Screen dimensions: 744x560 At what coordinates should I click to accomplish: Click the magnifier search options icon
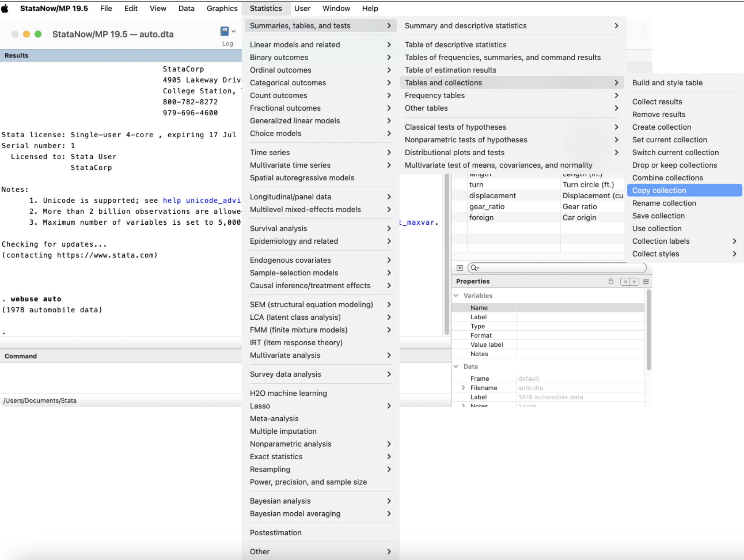pyautogui.click(x=474, y=268)
